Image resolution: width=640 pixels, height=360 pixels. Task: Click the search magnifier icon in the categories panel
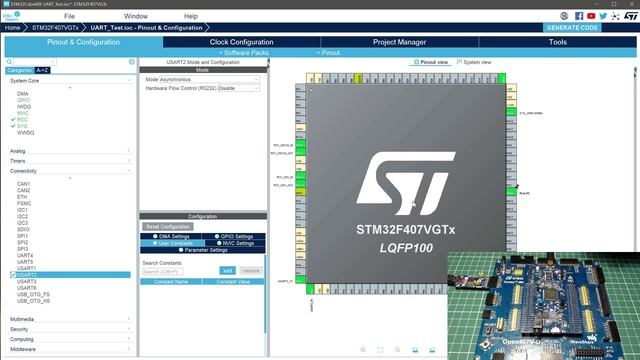(9, 62)
